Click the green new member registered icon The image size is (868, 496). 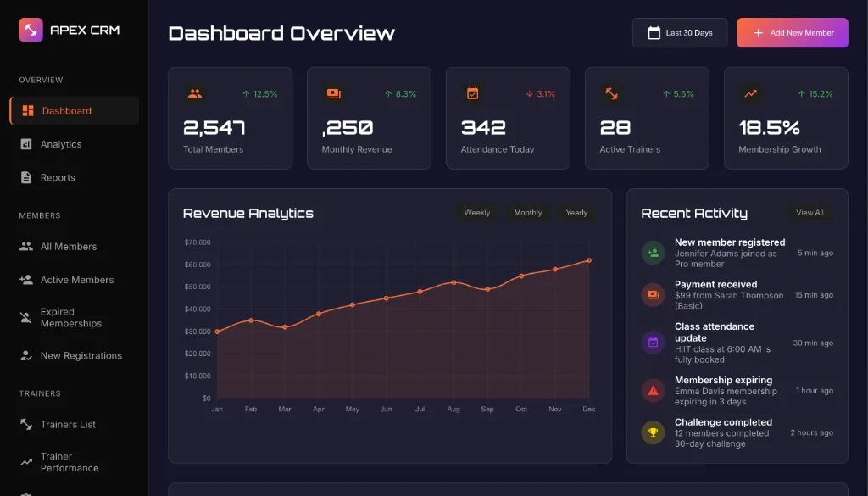click(653, 253)
